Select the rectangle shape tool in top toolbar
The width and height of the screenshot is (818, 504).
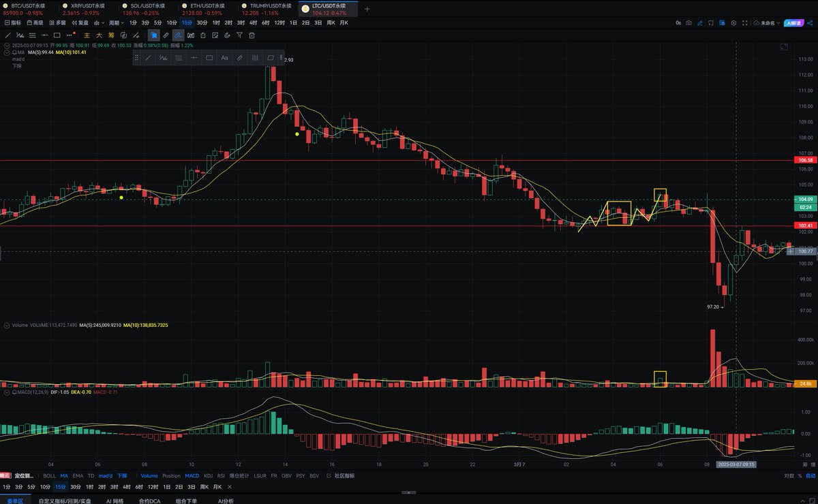click(57, 35)
